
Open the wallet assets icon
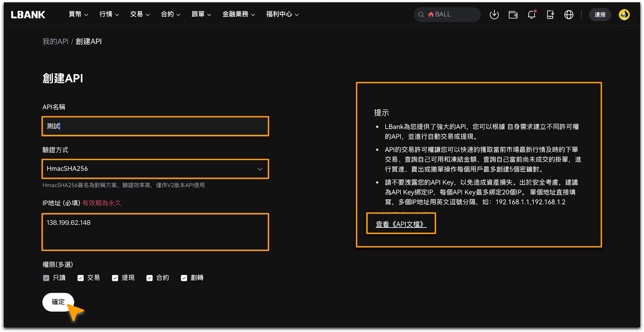pos(513,14)
